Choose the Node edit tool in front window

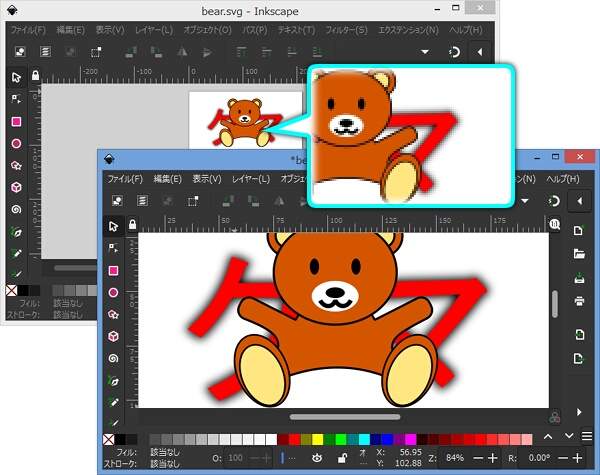[x=113, y=248]
